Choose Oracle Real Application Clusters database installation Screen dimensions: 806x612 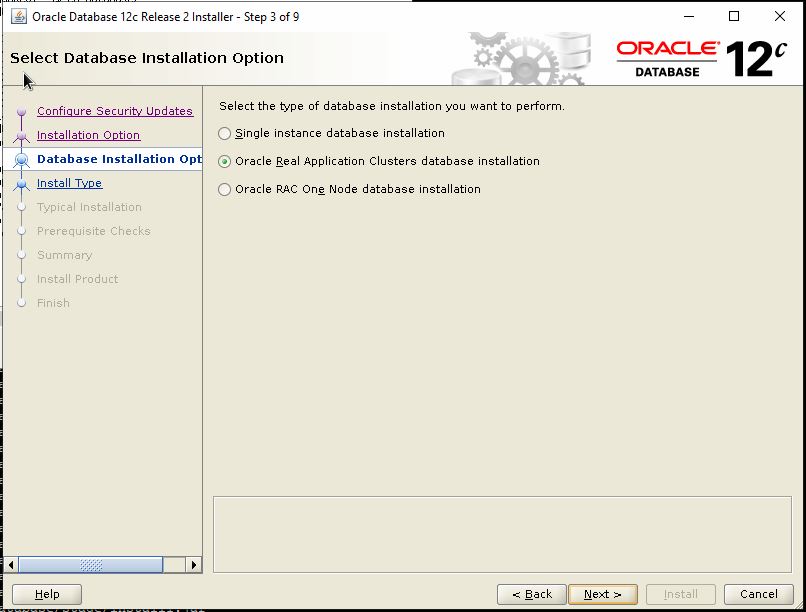pyautogui.click(x=224, y=161)
